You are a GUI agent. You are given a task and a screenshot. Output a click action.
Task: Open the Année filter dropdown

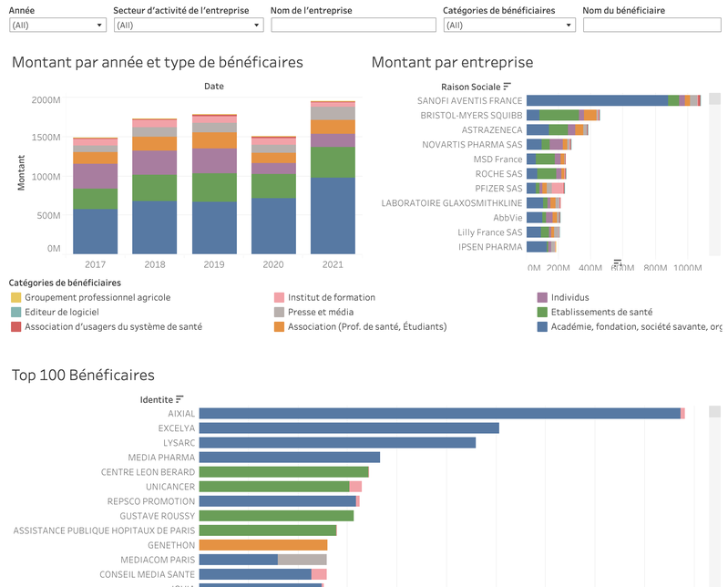57,26
